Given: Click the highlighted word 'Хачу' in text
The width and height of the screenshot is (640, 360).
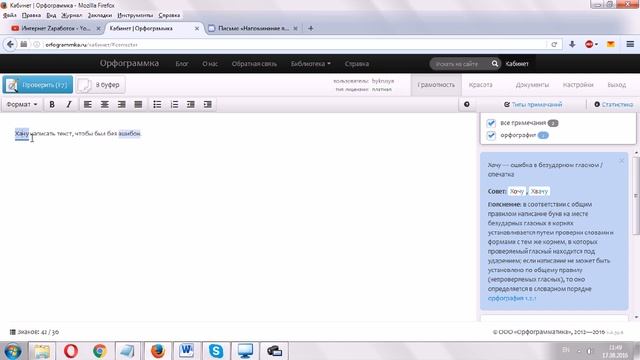Looking at the screenshot, I should tap(22, 133).
